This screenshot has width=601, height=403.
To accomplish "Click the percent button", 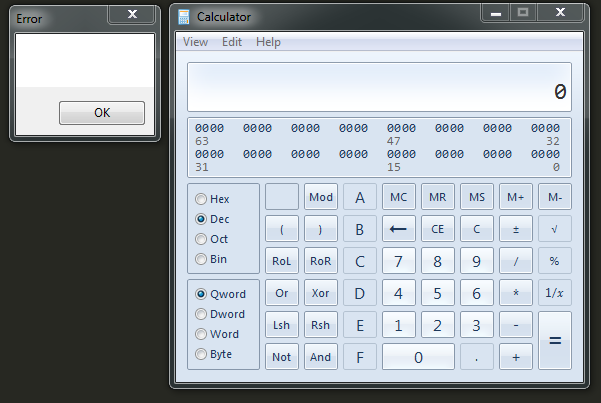I will click(x=555, y=261).
